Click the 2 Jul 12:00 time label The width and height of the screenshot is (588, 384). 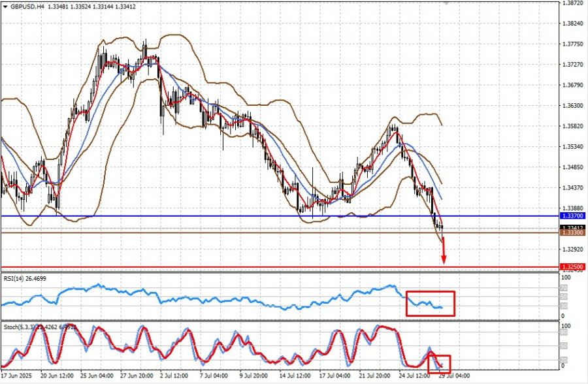click(x=174, y=376)
